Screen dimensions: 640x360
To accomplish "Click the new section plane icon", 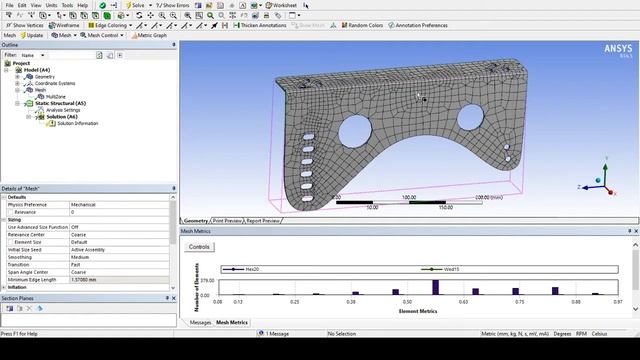I will coord(9,308).
